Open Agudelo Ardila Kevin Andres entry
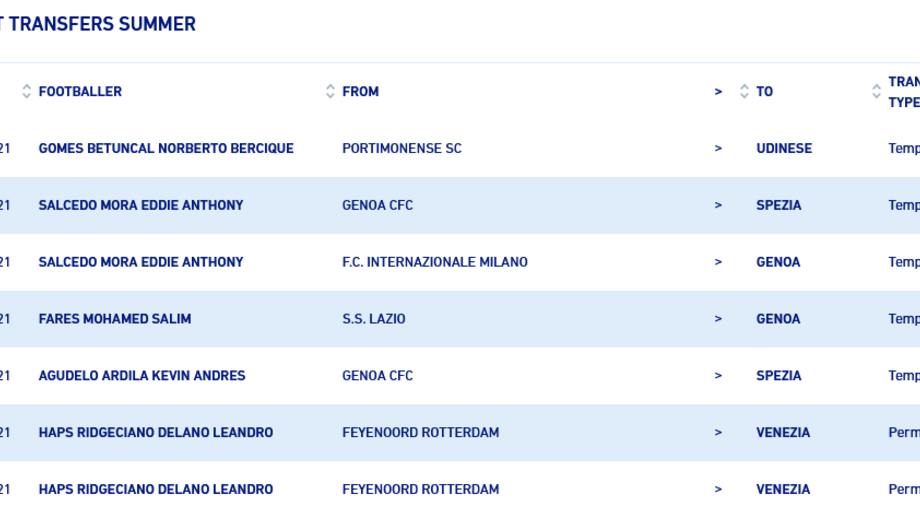The image size is (920, 518). tap(142, 375)
